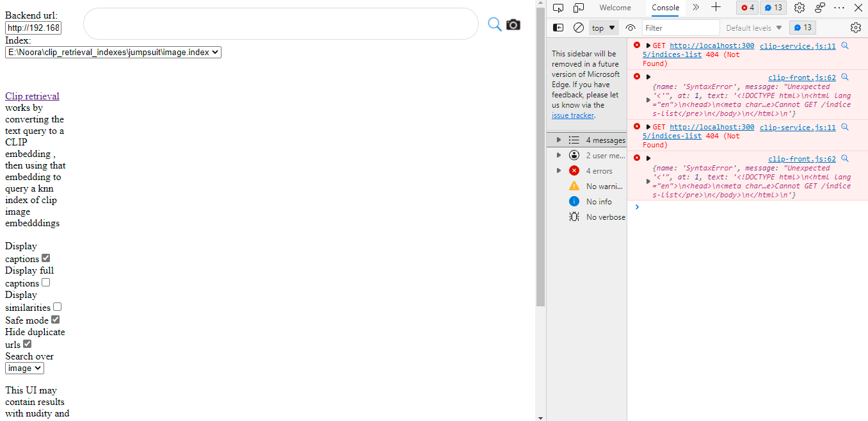The image size is (868, 421).
Task: Uncheck the Display captions checkbox
Action: coord(45,257)
